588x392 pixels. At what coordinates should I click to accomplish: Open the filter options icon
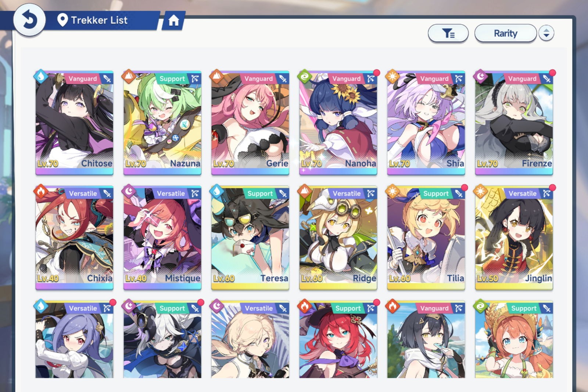pos(448,33)
